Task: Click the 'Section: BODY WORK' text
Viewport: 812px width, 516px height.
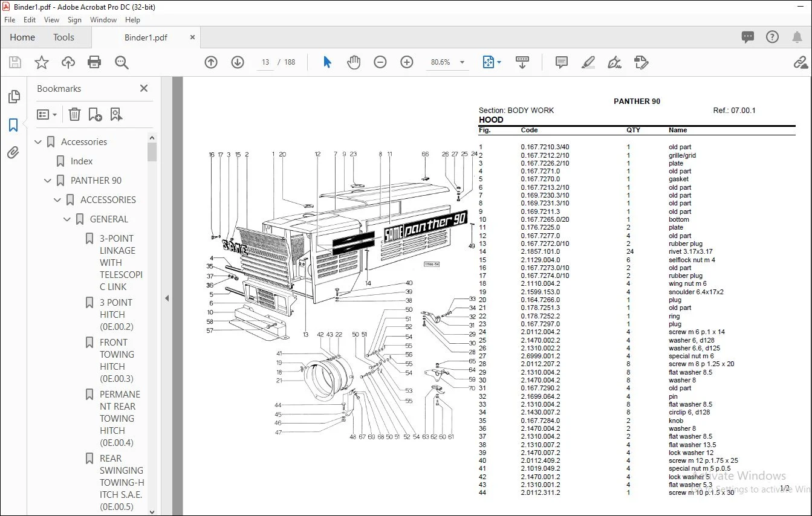Action: click(x=516, y=111)
